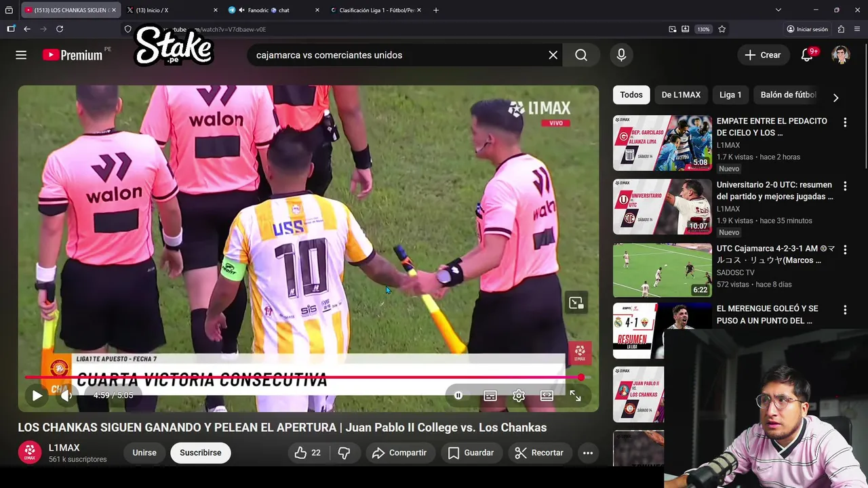Open options for the EMPATE ENTRE EL PEDACITO video
The width and height of the screenshot is (868, 488).
coord(845,123)
